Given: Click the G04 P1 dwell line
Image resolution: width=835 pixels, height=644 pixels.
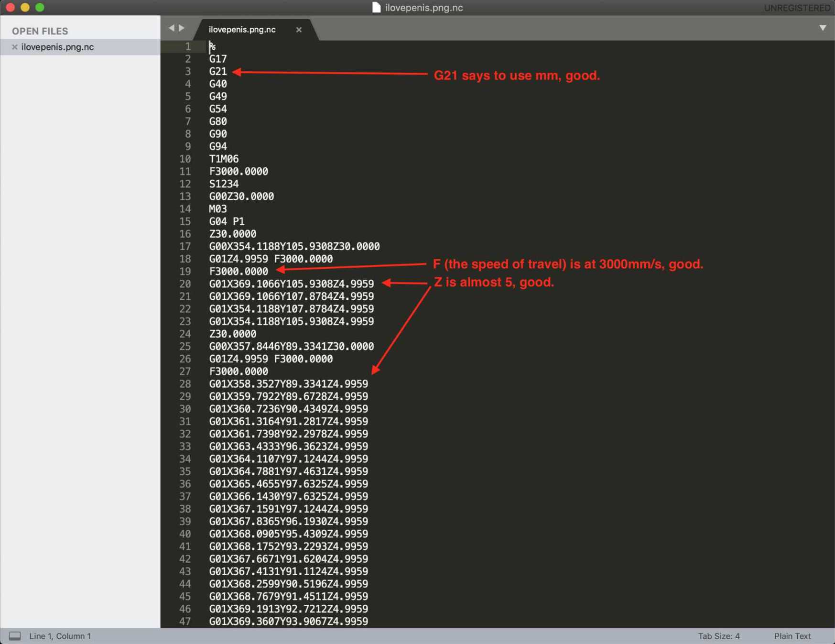Looking at the screenshot, I should pos(227,221).
